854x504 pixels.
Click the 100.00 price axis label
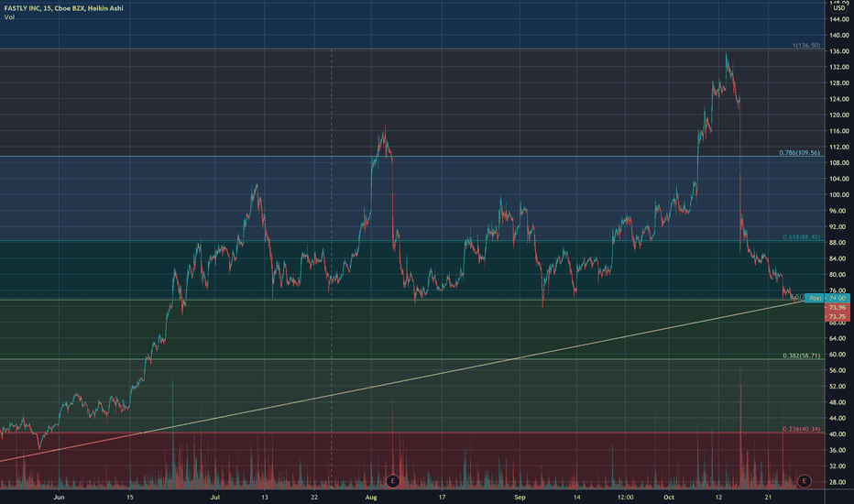(838, 194)
